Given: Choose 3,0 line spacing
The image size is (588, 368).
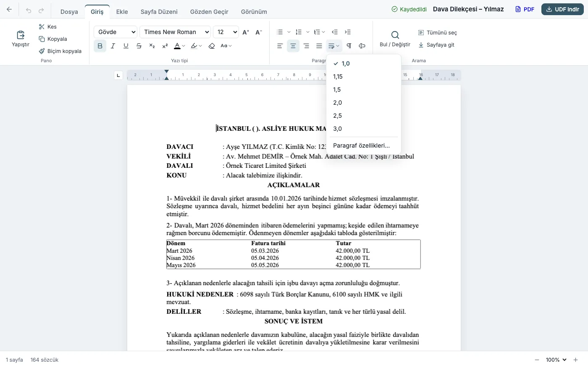Looking at the screenshot, I should coord(364,129).
